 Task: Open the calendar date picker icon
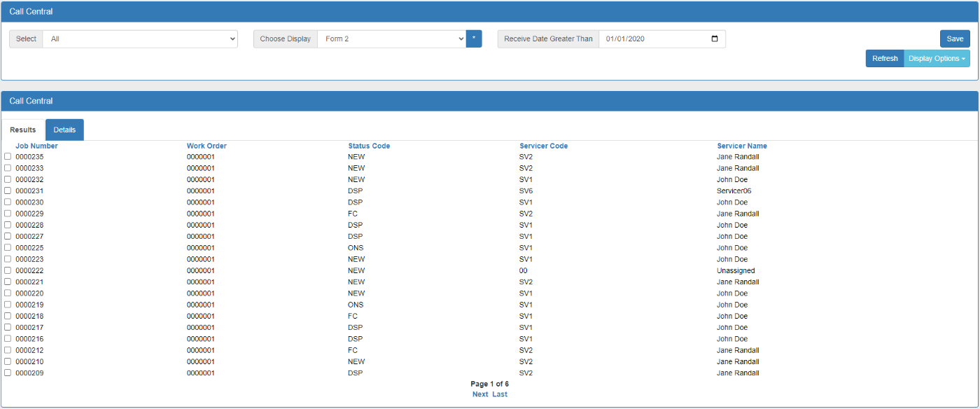[x=715, y=39]
